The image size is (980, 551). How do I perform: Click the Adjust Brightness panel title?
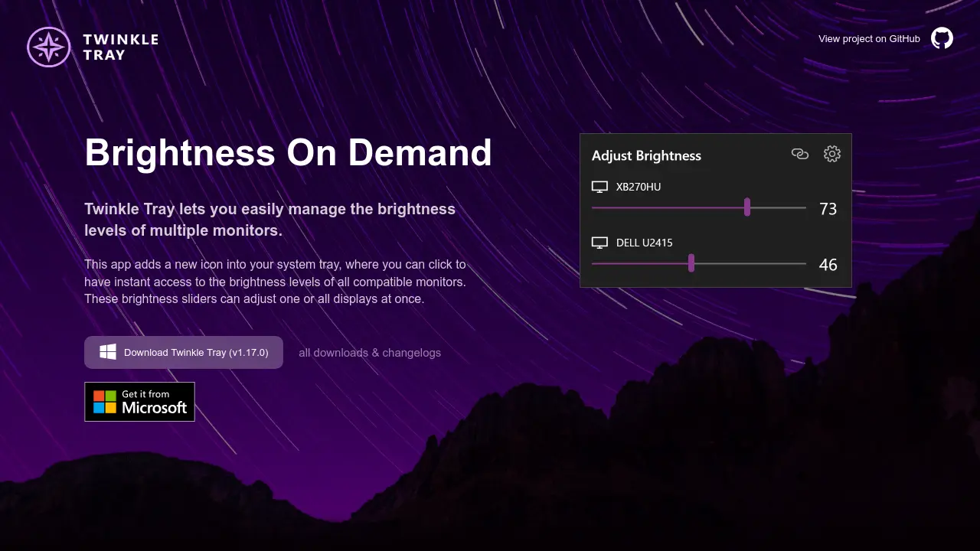pyautogui.click(x=646, y=155)
